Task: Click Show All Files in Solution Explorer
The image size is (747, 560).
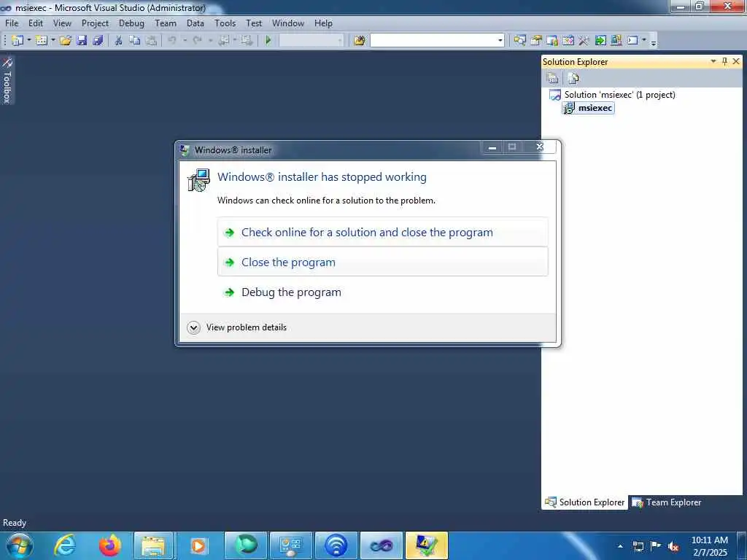Action: click(x=573, y=78)
